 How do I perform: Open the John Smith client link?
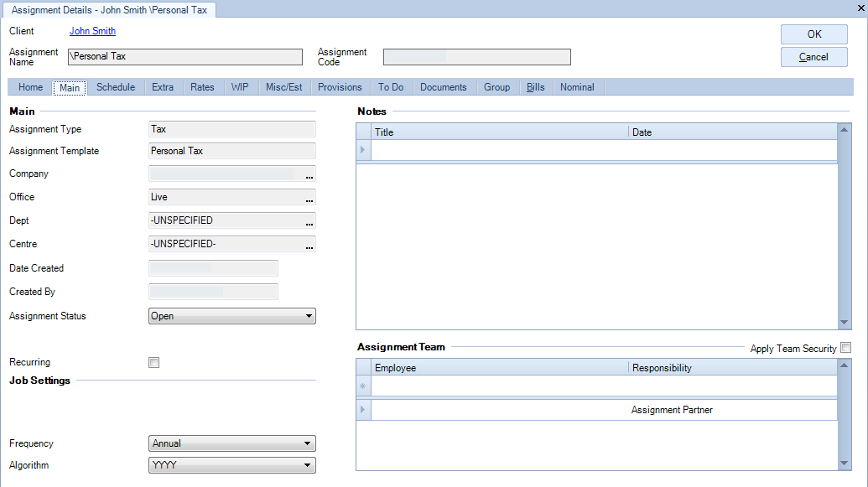92,31
